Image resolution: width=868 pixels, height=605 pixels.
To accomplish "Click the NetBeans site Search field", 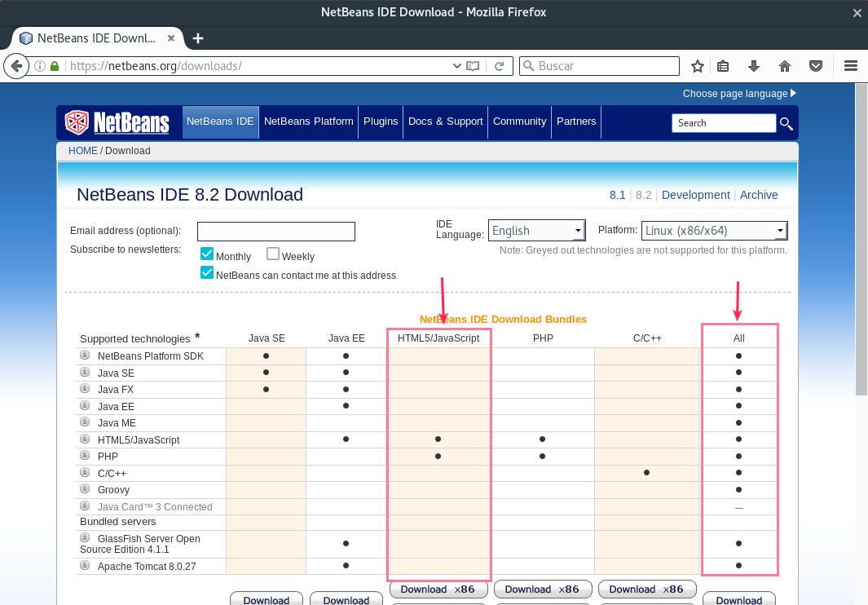I will (724, 123).
